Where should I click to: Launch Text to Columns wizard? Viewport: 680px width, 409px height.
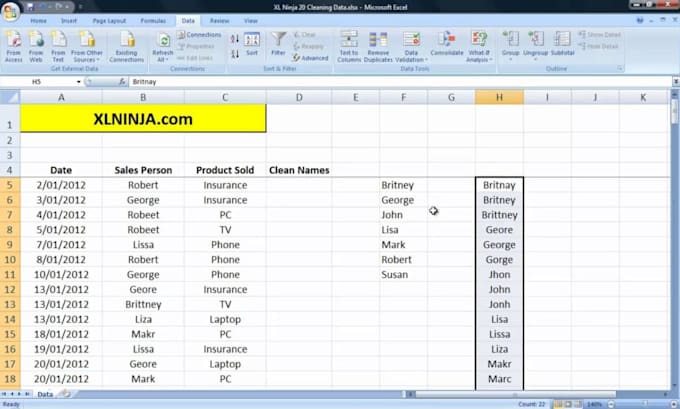[349, 47]
